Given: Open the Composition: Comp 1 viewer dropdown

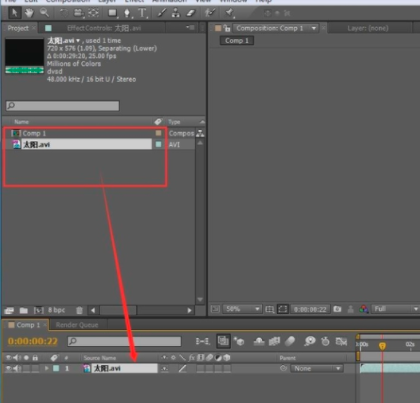Looking at the screenshot, I should pyautogui.click(x=314, y=28).
